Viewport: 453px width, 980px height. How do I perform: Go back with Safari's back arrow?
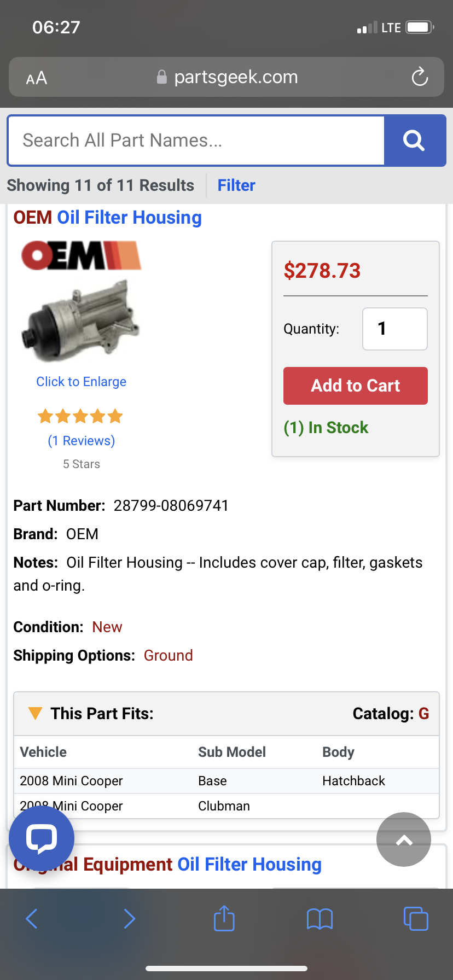[x=32, y=919]
